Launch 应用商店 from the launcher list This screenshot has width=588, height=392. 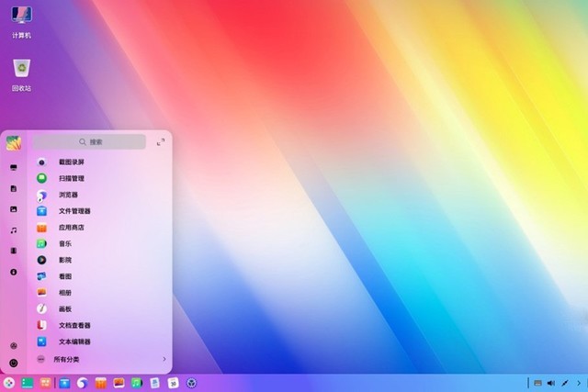tap(100, 228)
